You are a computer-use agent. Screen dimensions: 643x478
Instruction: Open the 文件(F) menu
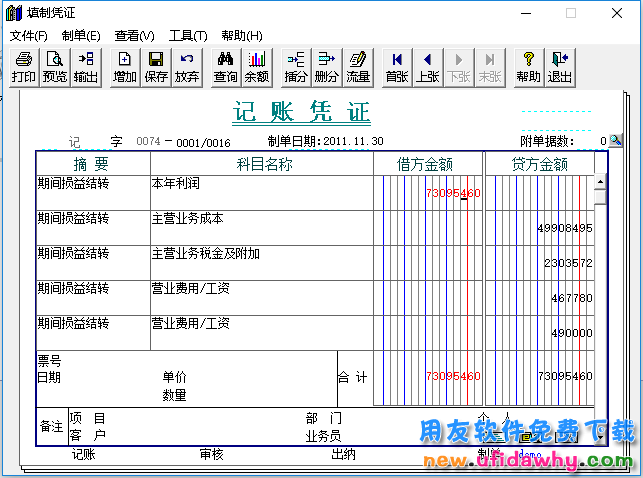pos(28,36)
